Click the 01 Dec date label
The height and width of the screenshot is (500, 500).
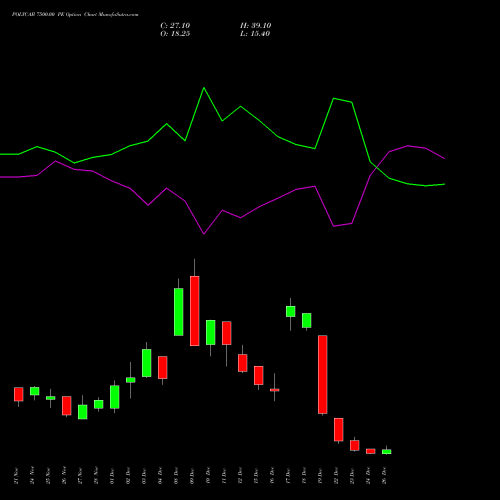point(112,476)
